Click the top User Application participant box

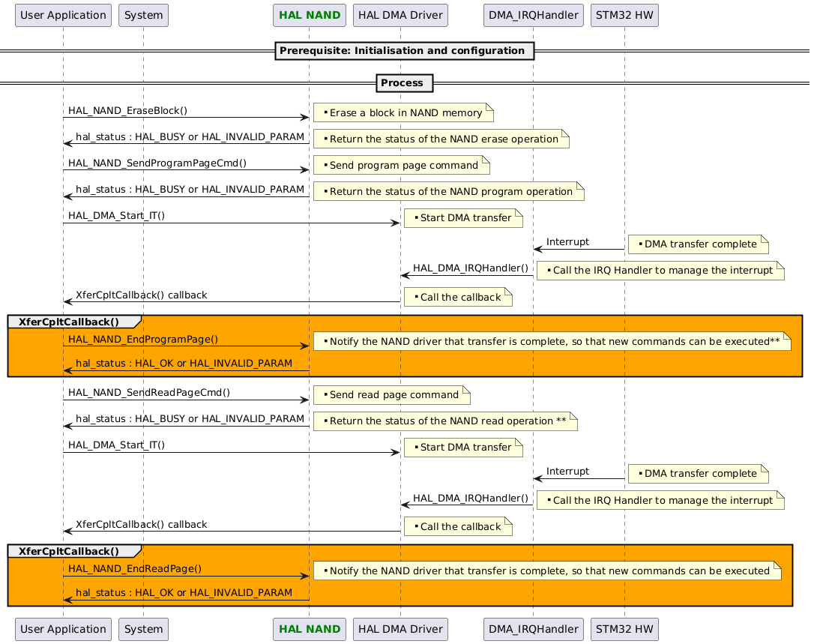tap(63, 15)
